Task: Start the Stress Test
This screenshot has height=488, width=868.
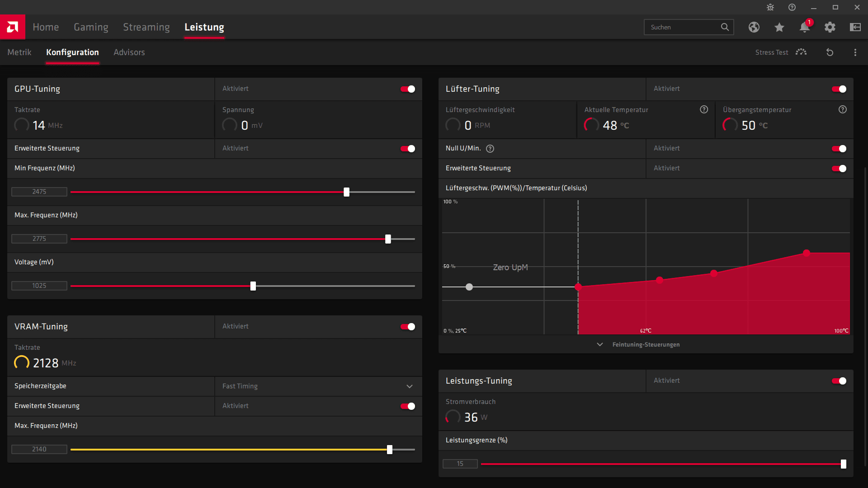Action: [780, 52]
